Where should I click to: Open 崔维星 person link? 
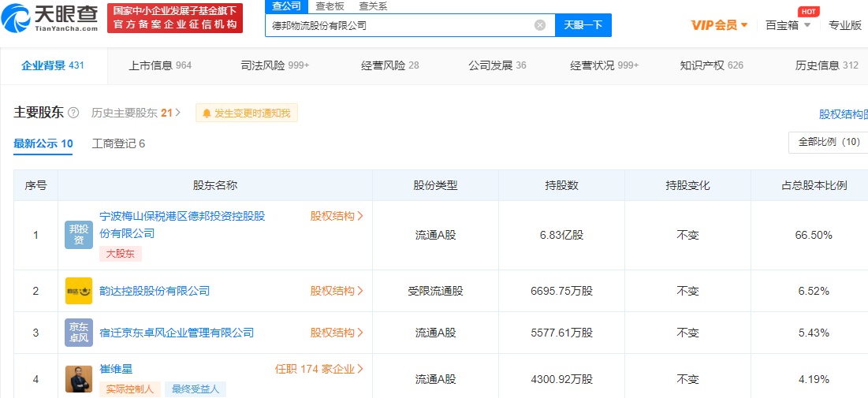coord(116,369)
